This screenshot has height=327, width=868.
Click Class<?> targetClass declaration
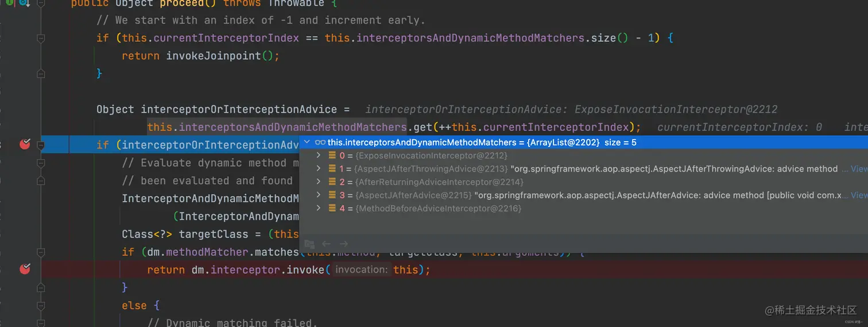point(185,234)
